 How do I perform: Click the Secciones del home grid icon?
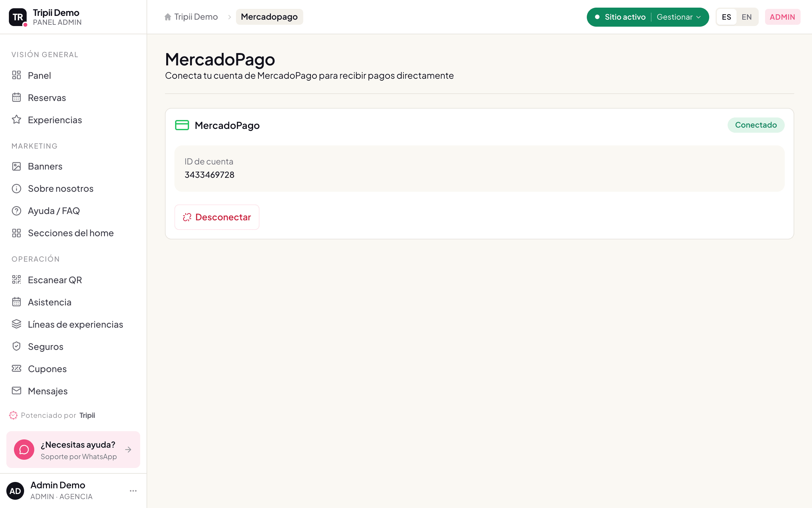pos(16,233)
